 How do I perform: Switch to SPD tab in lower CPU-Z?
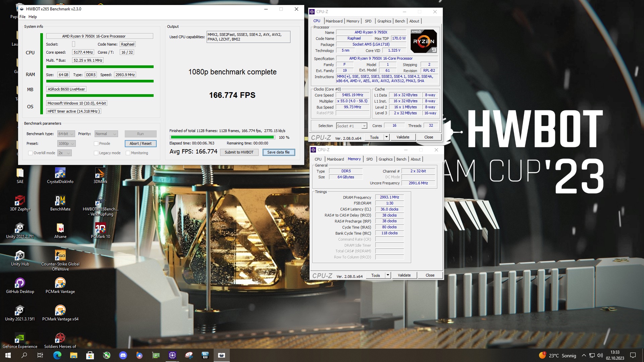point(369,159)
